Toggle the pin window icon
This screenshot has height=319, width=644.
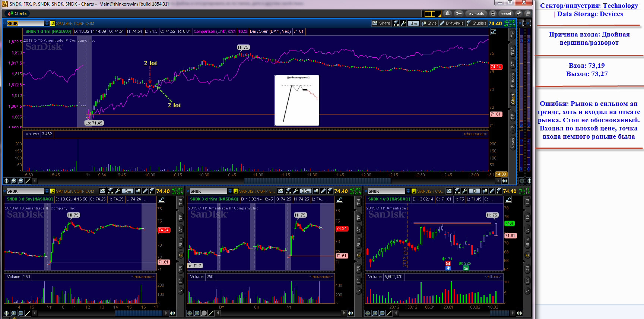519,13
